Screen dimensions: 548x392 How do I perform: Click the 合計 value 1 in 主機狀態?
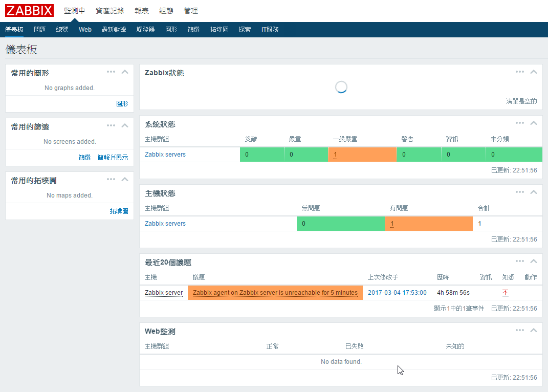pyautogui.click(x=479, y=224)
